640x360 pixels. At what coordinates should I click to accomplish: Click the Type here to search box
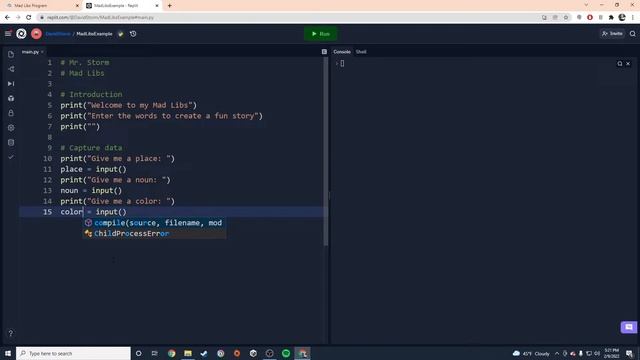point(73,353)
